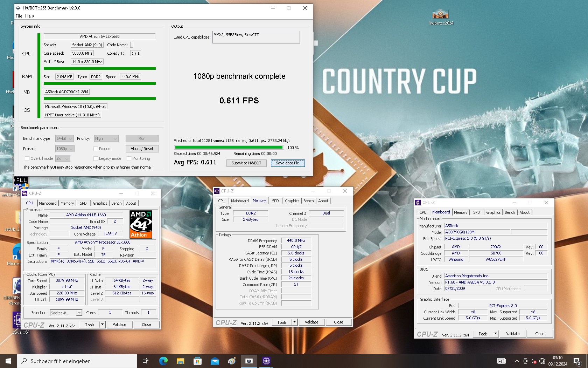
Task: Click the HWBOT x265 title bar icon
Action: click(19, 8)
